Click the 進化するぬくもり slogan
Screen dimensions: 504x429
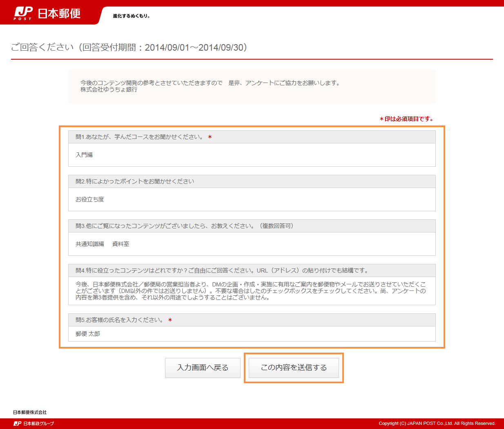(132, 16)
